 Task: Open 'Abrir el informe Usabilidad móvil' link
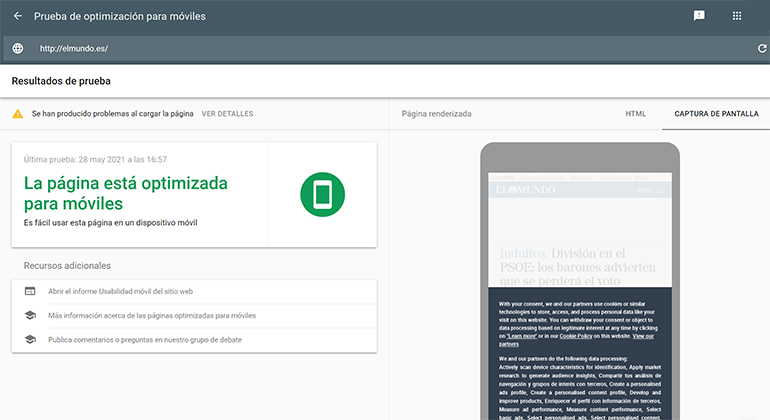(x=120, y=291)
